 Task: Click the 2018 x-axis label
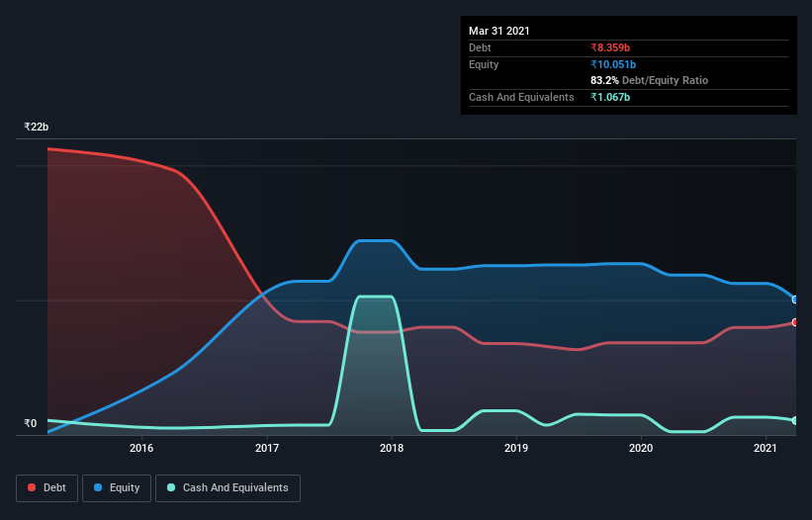tap(392, 448)
